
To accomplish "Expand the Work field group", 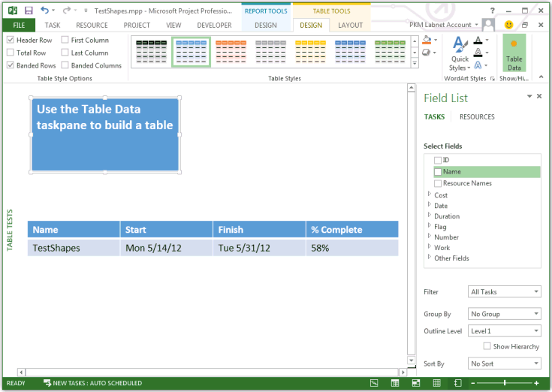I will 429,246.
